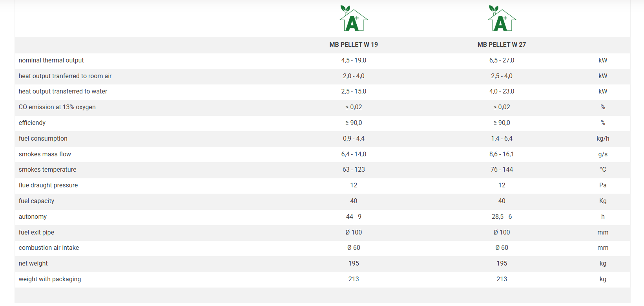Click the value "6,5 - 27,0"

click(502, 60)
